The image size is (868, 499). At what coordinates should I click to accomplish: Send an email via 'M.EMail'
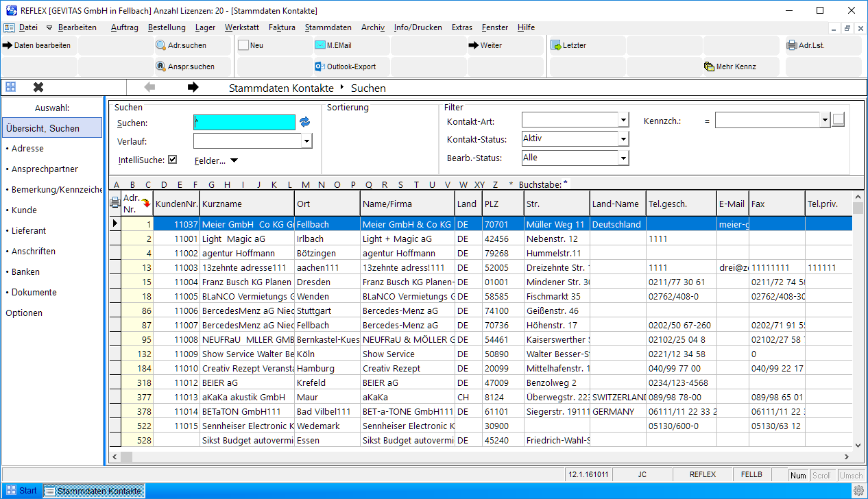click(x=351, y=46)
